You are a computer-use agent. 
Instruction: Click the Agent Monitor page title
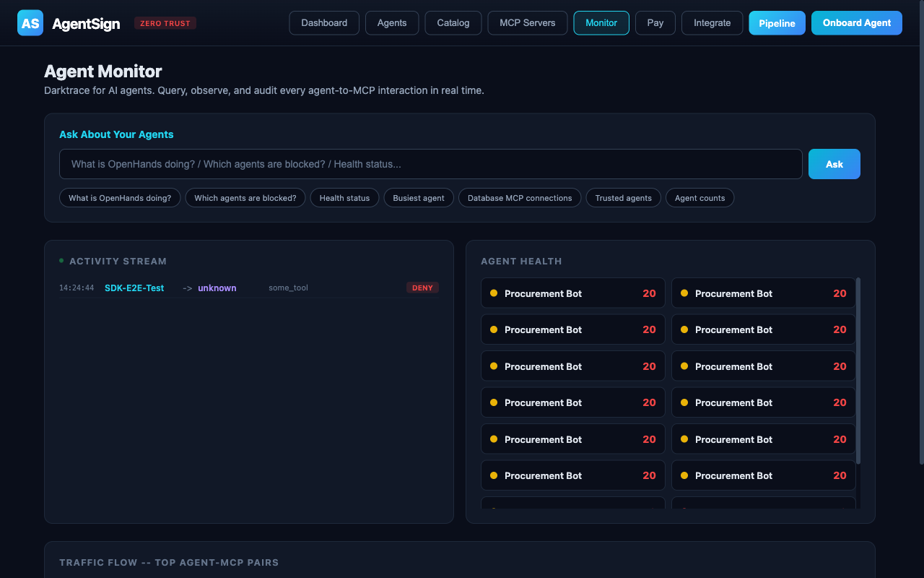click(103, 71)
